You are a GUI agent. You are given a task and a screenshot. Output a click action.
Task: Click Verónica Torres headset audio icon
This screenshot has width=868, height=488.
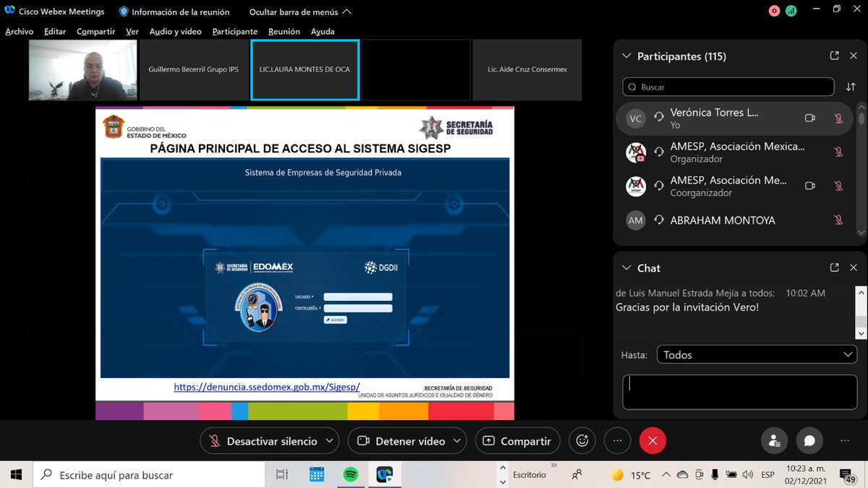(x=659, y=118)
